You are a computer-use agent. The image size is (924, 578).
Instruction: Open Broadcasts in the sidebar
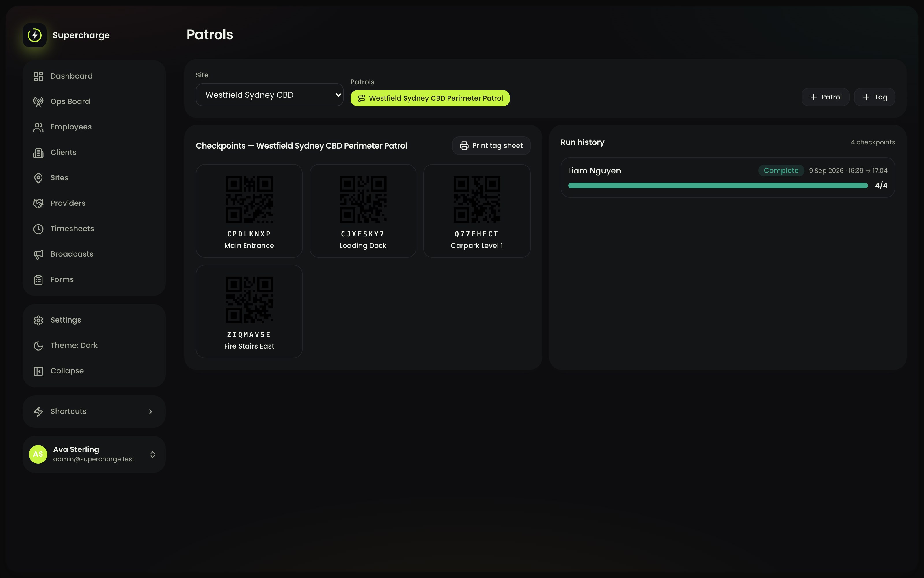coord(94,254)
